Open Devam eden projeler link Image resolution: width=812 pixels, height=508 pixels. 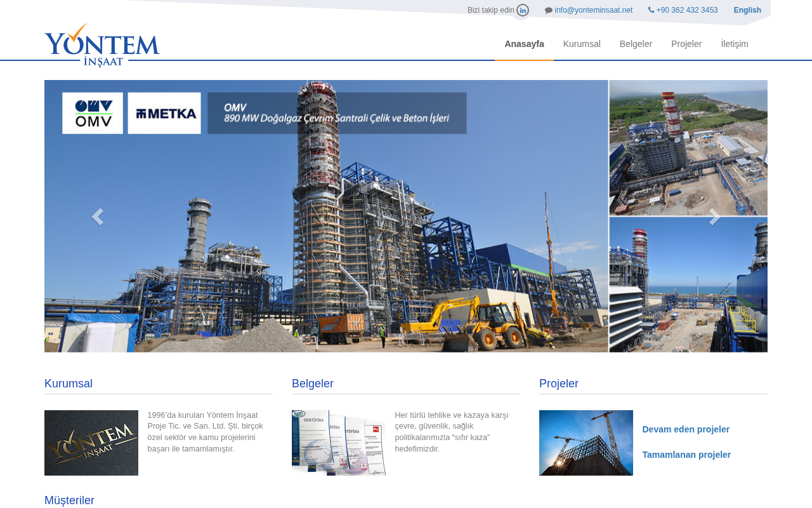[x=686, y=429]
